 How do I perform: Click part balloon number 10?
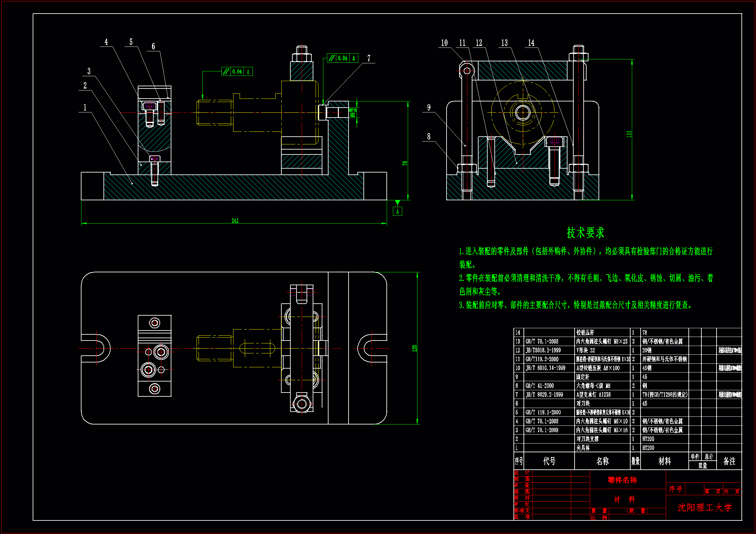[444, 43]
